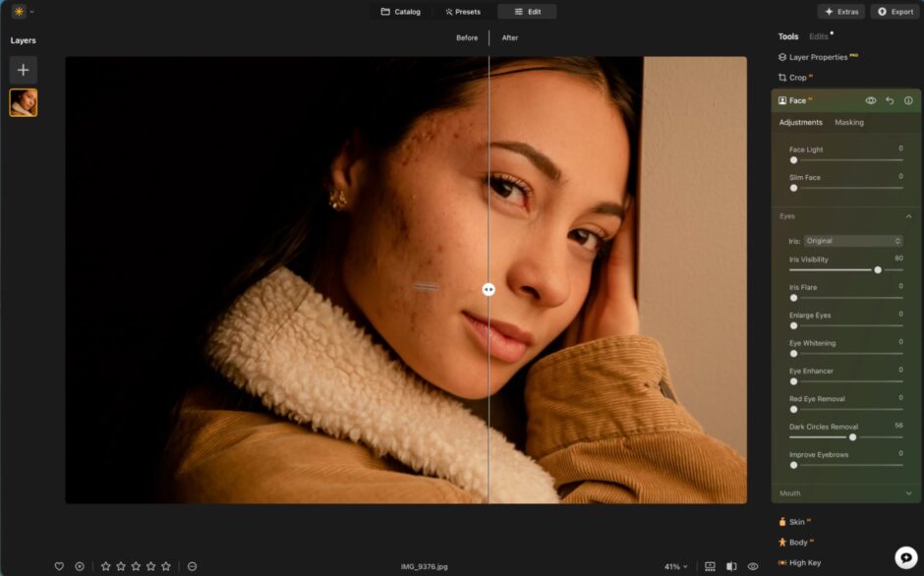Switch to the Presets tab
Viewport: 924px width, 576px height.
(x=462, y=12)
